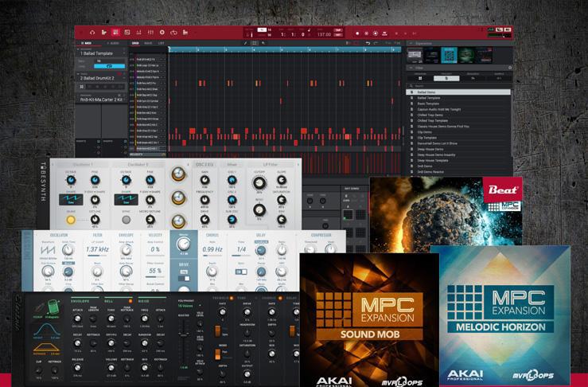Switch to the GRID tab
Image resolution: width=588 pixels, height=387 pixels.
click(x=135, y=43)
